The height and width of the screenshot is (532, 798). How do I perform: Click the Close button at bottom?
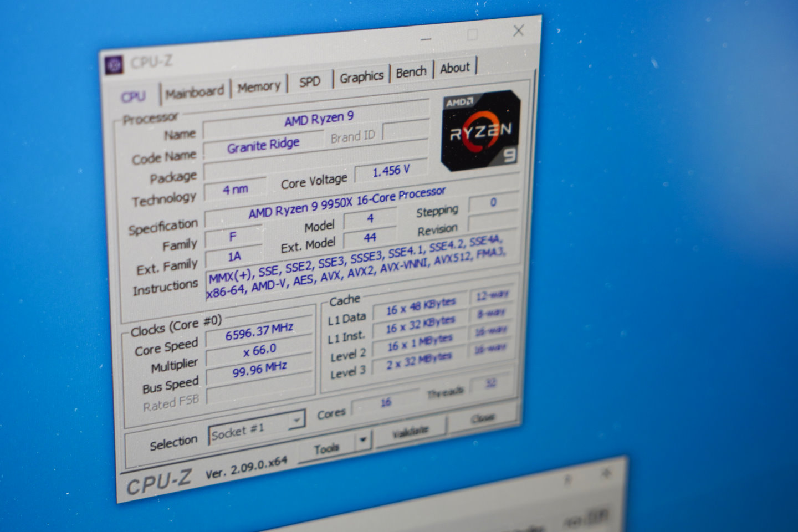click(x=483, y=417)
